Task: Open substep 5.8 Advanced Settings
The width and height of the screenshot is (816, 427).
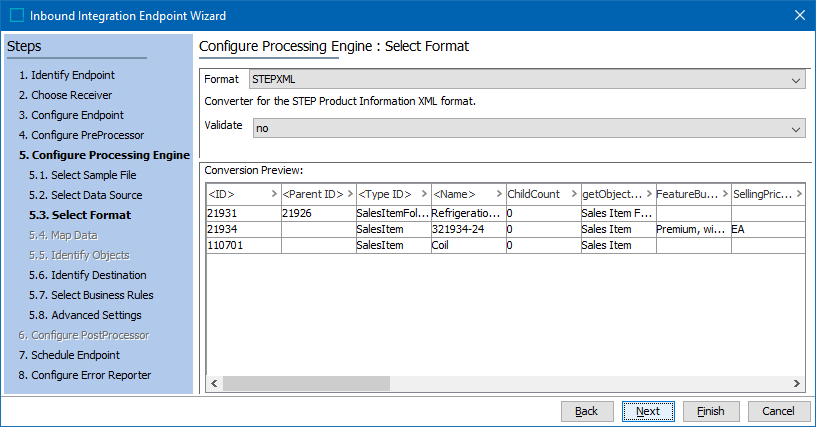Action: 85,315
